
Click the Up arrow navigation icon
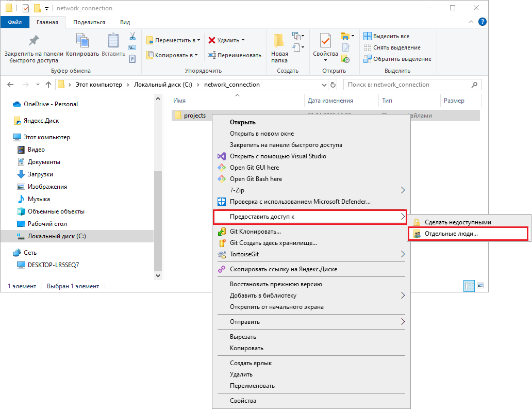48,85
